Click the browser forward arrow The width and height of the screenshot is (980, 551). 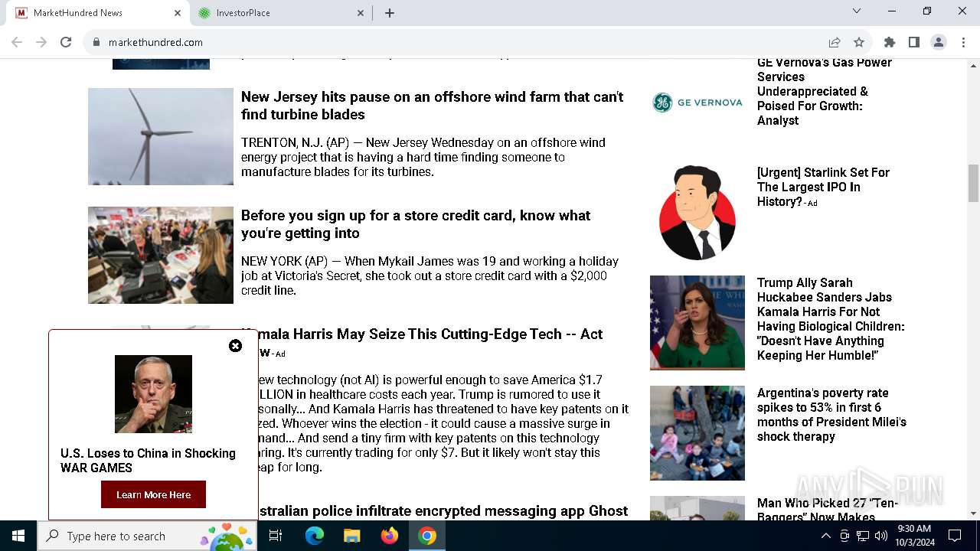pyautogui.click(x=41, y=42)
